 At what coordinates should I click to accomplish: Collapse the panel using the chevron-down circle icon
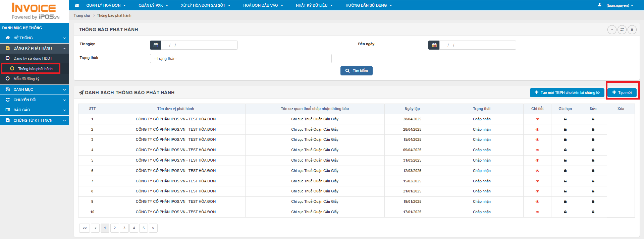point(612,29)
